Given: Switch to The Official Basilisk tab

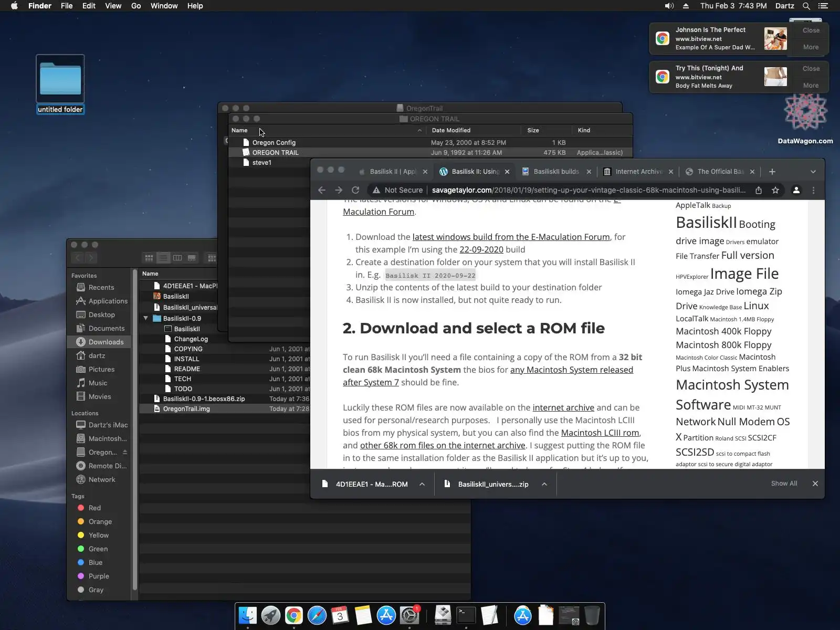Looking at the screenshot, I should click(x=720, y=172).
